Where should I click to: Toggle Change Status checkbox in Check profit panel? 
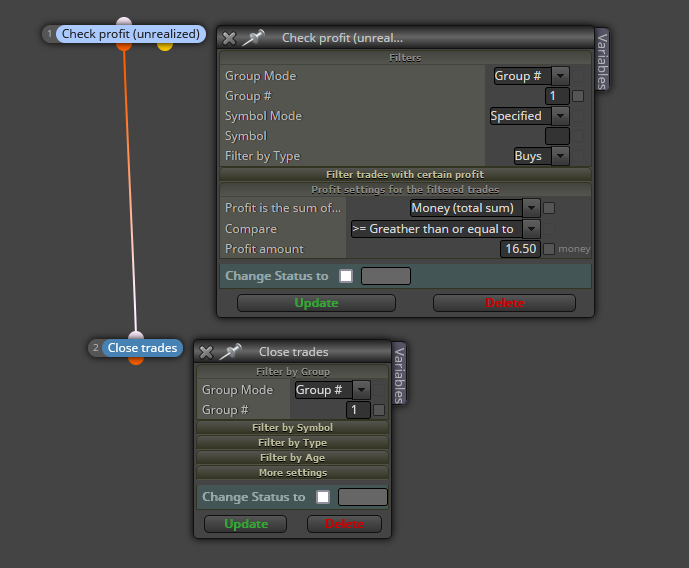tap(346, 276)
